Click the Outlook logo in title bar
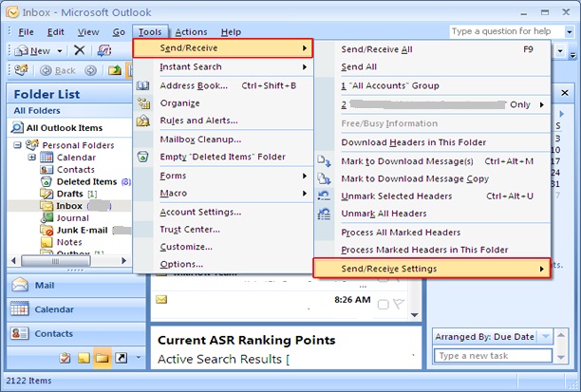The height and width of the screenshot is (392, 581). pos(12,12)
